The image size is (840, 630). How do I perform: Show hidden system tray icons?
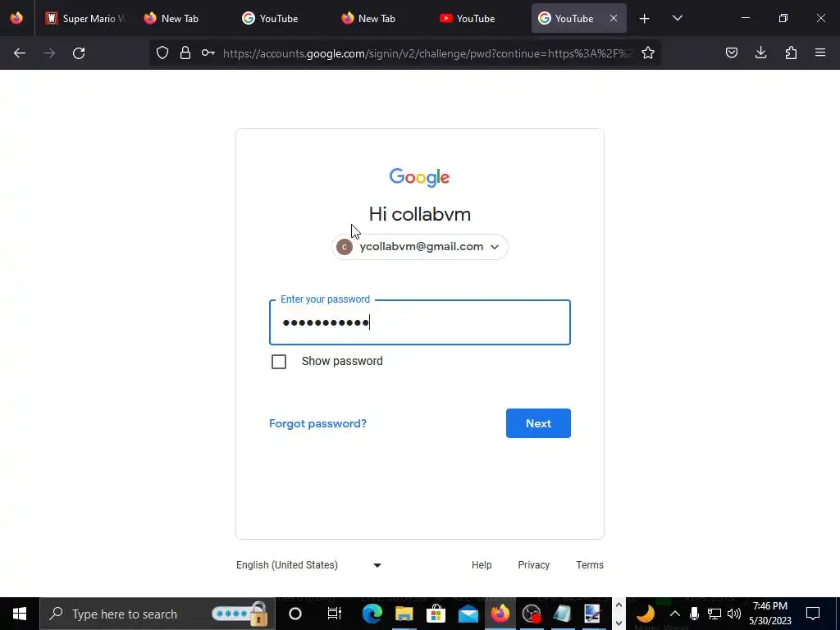click(x=675, y=614)
